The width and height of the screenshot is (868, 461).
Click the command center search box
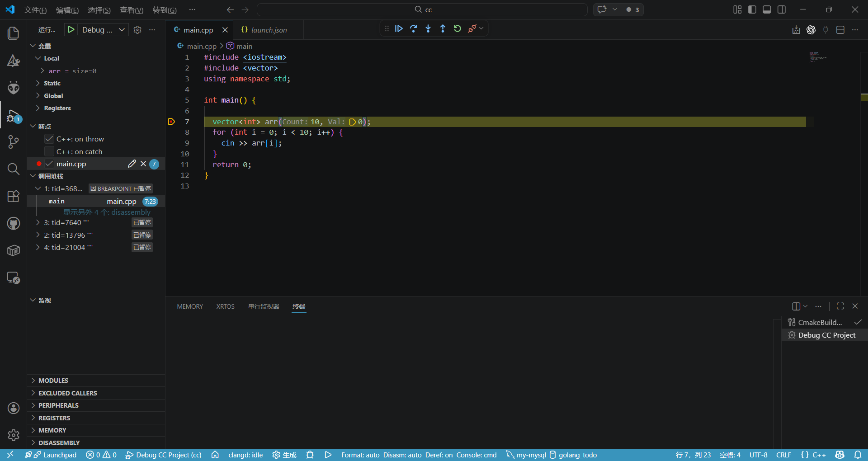(x=422, y=10)
